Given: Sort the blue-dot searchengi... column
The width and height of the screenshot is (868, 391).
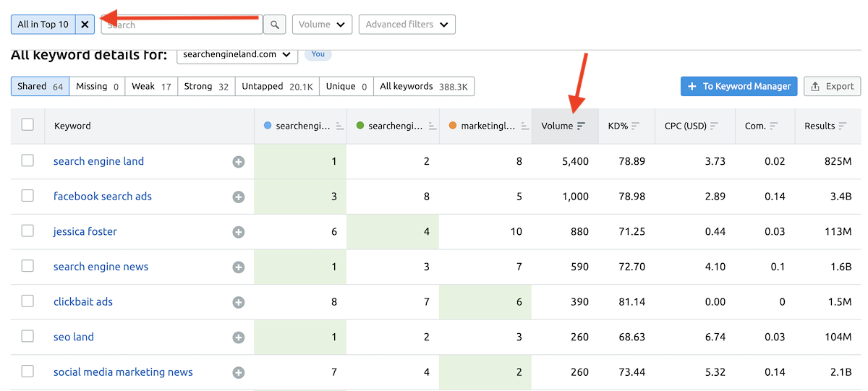Looking at the screenshot, I should (x=340, y=126).
